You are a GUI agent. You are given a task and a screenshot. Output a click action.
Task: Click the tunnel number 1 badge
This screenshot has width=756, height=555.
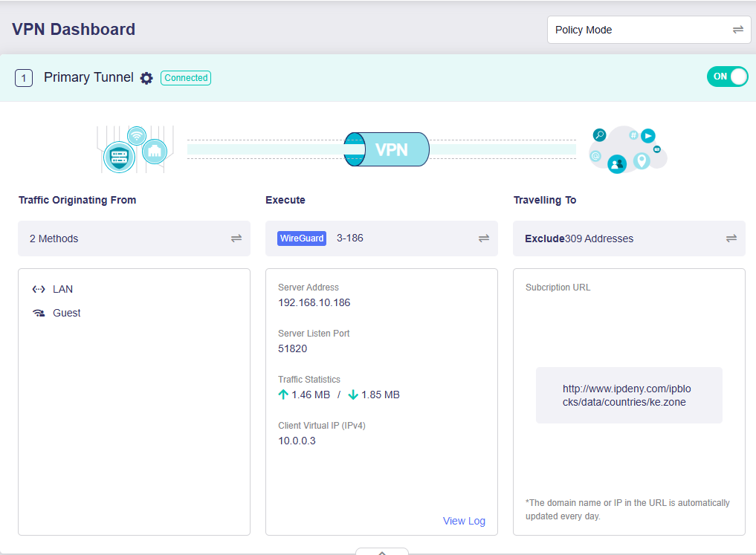point(24,78)
